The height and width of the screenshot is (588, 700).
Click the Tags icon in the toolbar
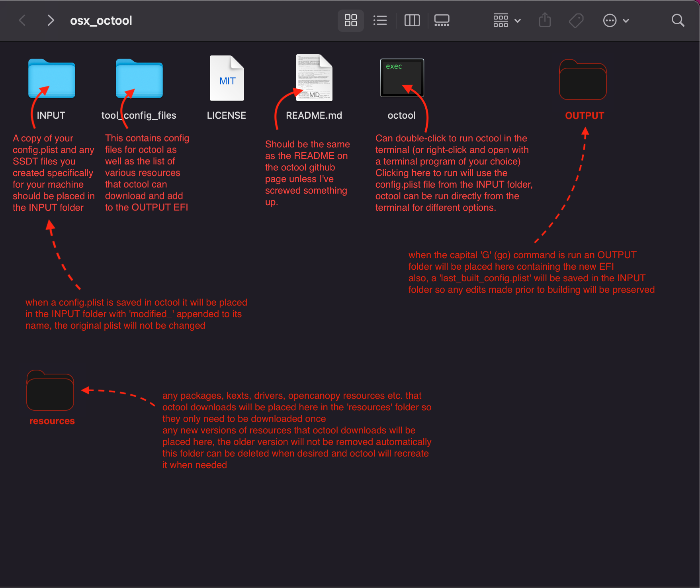[x=576, y=20]
